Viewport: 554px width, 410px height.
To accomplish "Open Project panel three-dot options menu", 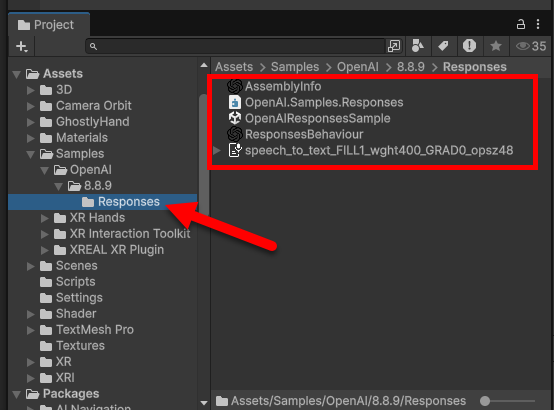I will click(x=538, y=24).
